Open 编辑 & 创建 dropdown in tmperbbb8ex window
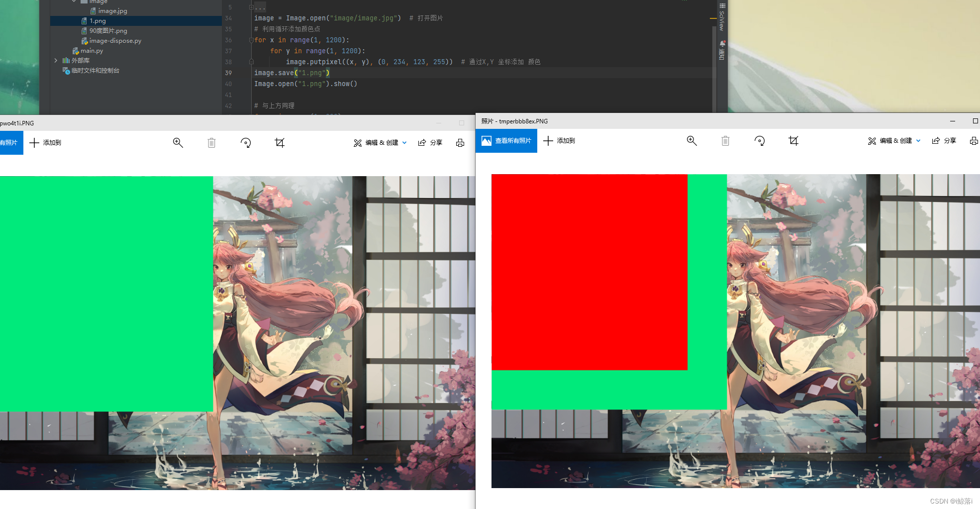980x509 pixels. tap(894, 141)
